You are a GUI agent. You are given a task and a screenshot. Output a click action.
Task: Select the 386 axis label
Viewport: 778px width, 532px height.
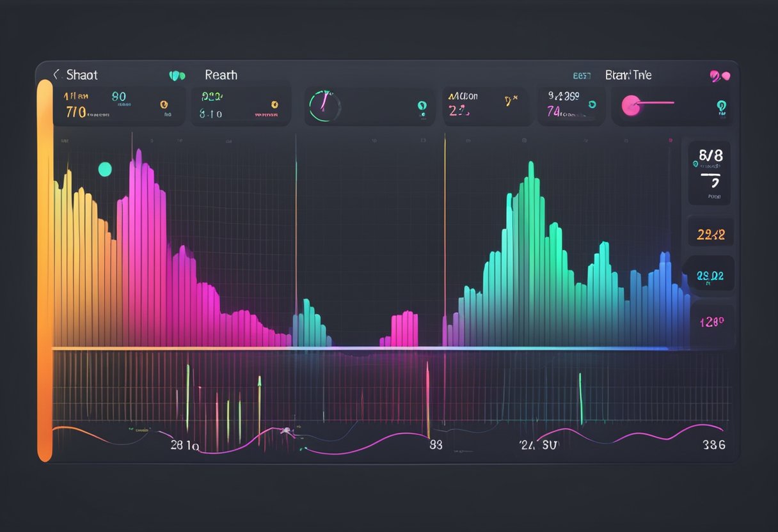pyautogui.click(x=713, y=446)
